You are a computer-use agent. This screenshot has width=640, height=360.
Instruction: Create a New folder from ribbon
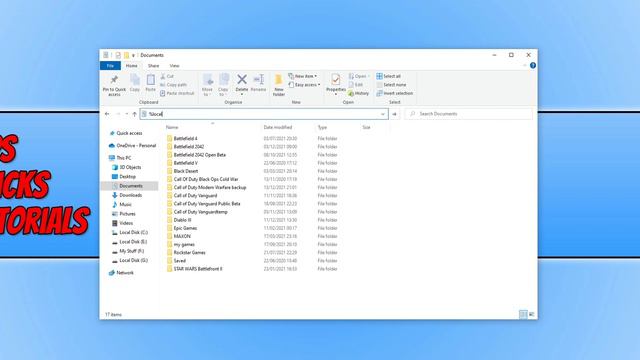pyautogui.click(x=279, y=85)
